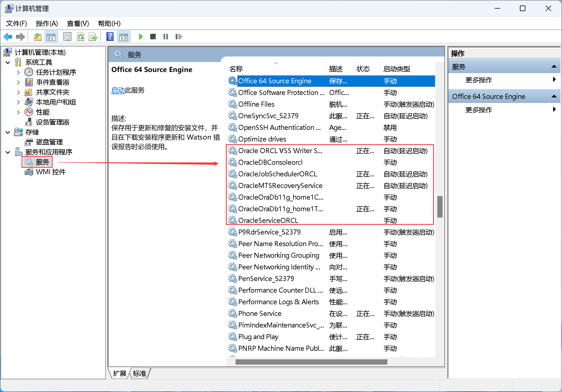
Task: Click the back navigation arrow
Action: tap(8, 37)
